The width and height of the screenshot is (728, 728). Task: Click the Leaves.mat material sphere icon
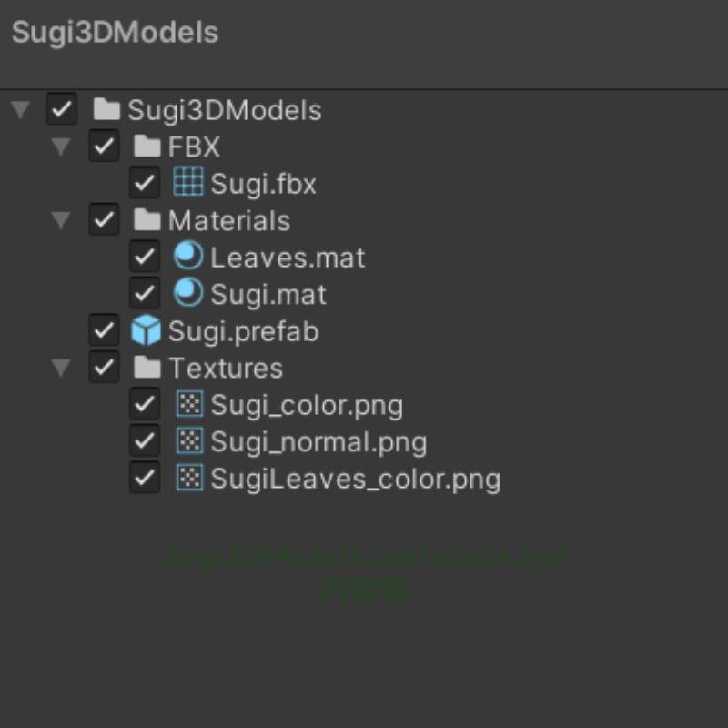187,258
